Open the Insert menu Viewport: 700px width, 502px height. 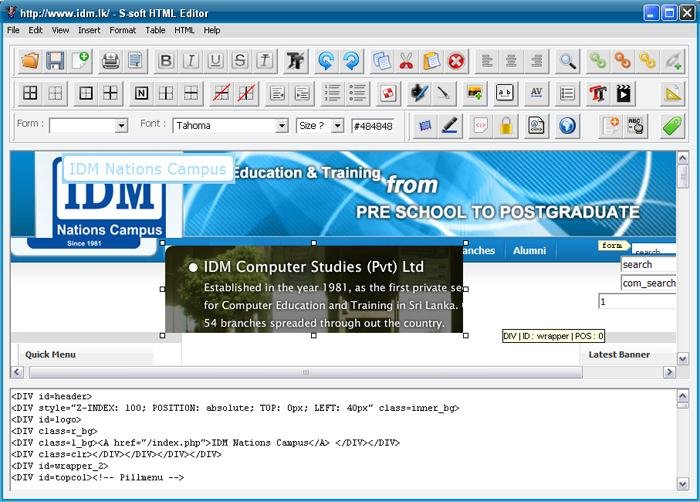pyautogui.click(x=89, y=30)
